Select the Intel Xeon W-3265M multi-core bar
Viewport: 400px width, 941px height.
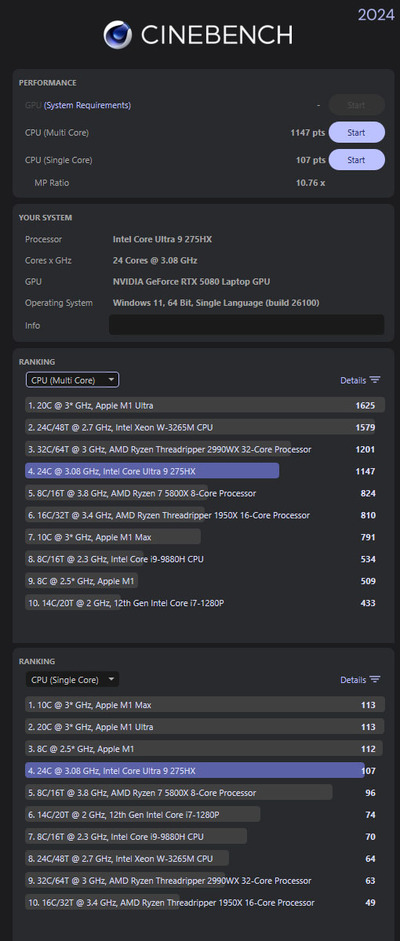point(200,427)
